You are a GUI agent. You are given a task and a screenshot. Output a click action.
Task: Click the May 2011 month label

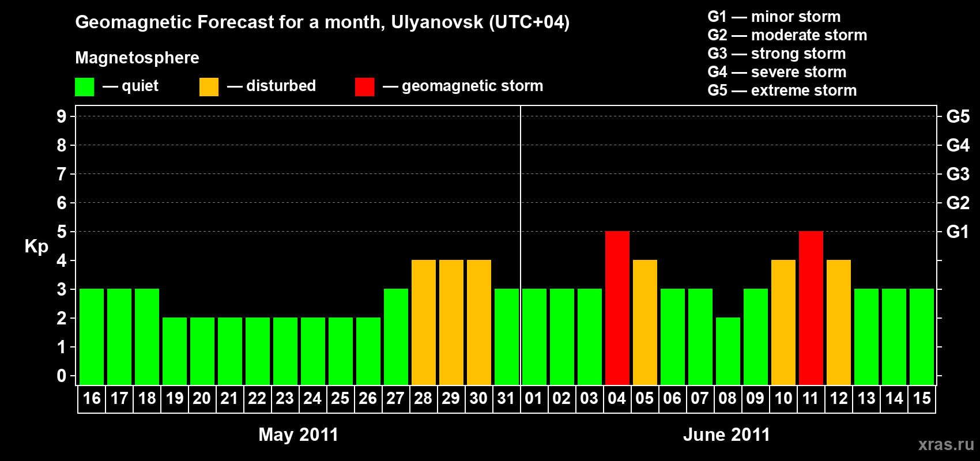[299, 434]
